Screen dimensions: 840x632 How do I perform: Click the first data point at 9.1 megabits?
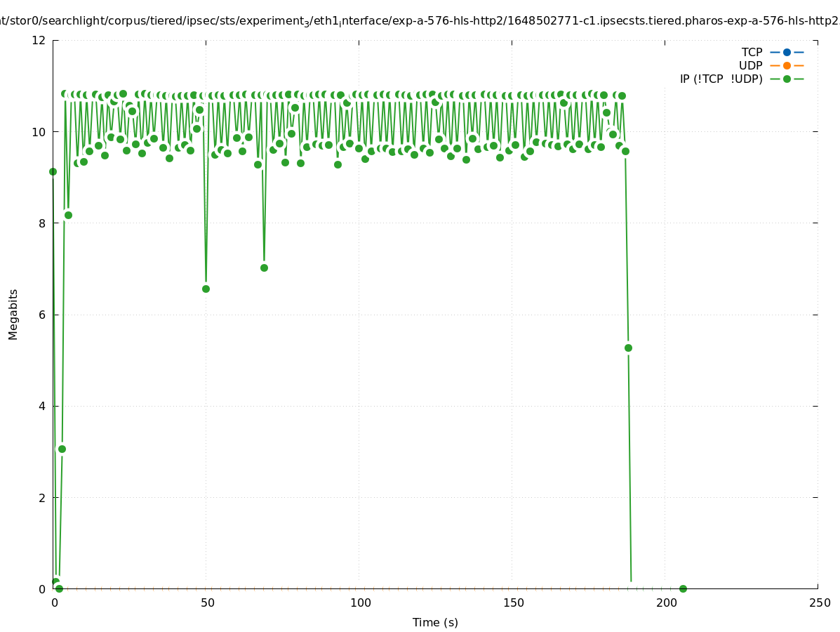[53, 171]
